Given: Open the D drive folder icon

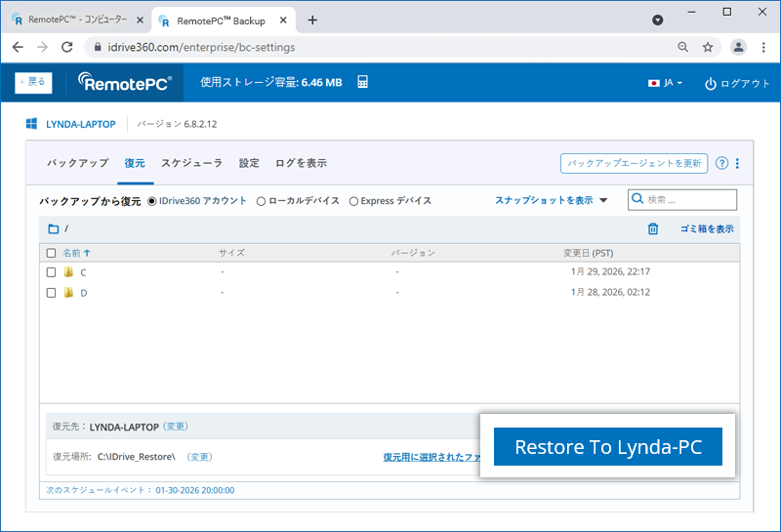Looking at the screenshot, I should [x=68, y=293].
